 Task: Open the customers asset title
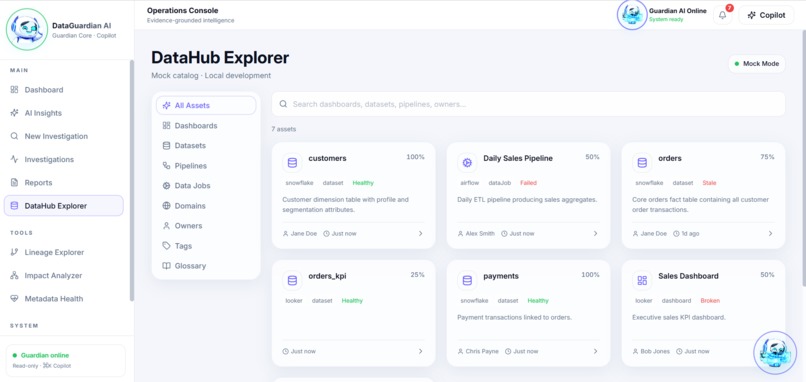coord(327,158)
